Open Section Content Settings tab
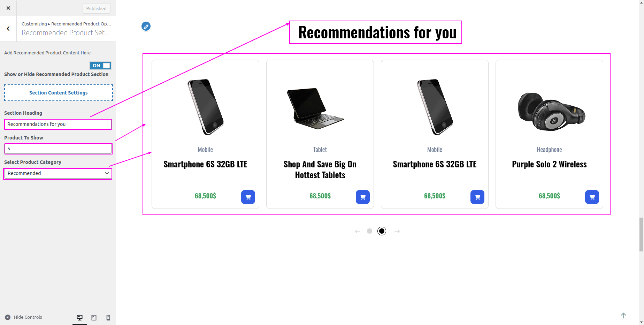 click(59, 93)
